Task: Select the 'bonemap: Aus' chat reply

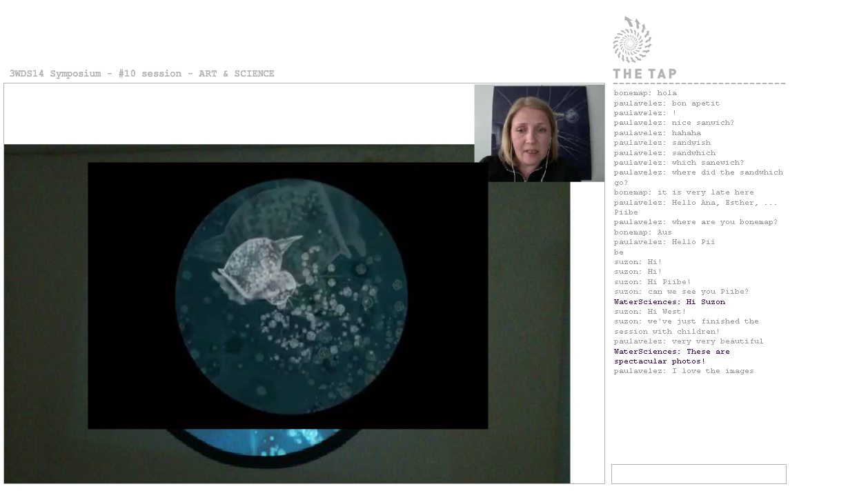Action: (x=642, y=232)
